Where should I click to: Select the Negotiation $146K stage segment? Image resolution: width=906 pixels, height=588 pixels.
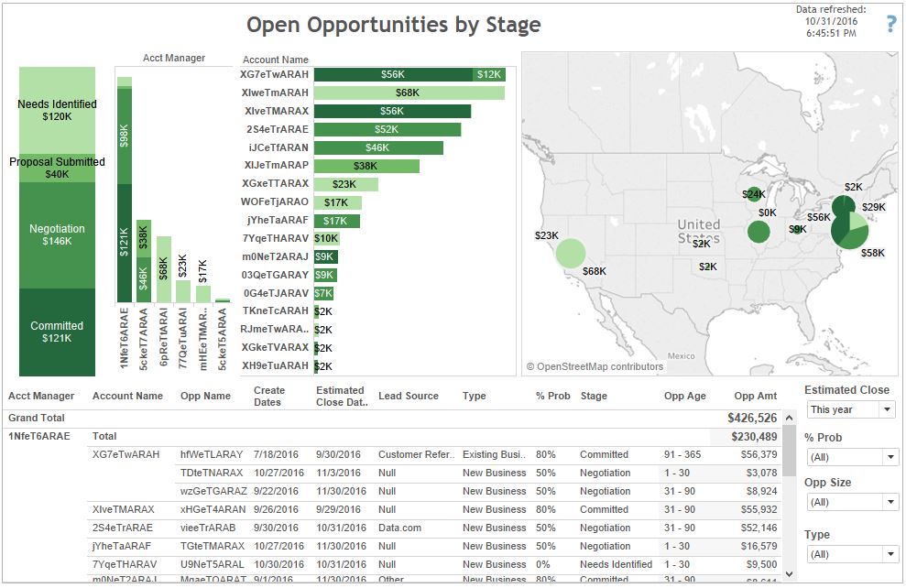[x=57, y=234]
